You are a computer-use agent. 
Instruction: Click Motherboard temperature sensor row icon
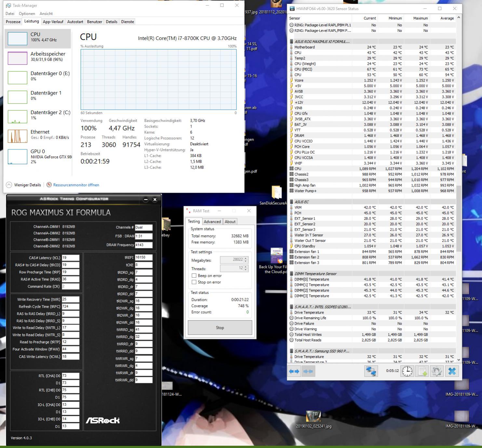[291, 47]
